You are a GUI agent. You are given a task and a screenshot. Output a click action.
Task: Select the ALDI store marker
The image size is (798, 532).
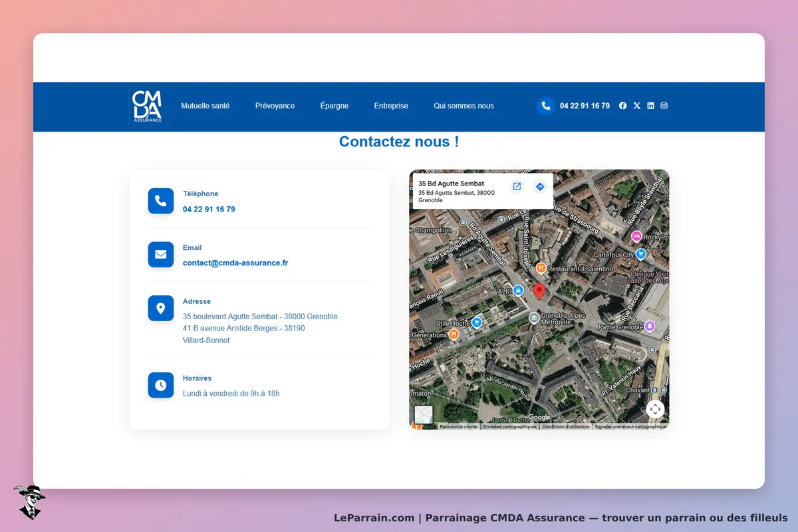point(519,291)
